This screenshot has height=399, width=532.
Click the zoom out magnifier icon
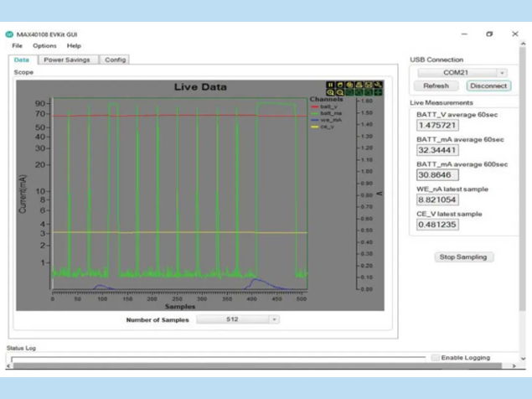(x=339, y=92)
